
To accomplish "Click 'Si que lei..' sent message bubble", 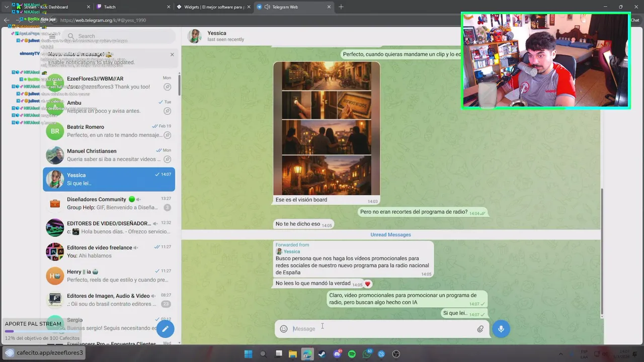I will tap(464, 313).
